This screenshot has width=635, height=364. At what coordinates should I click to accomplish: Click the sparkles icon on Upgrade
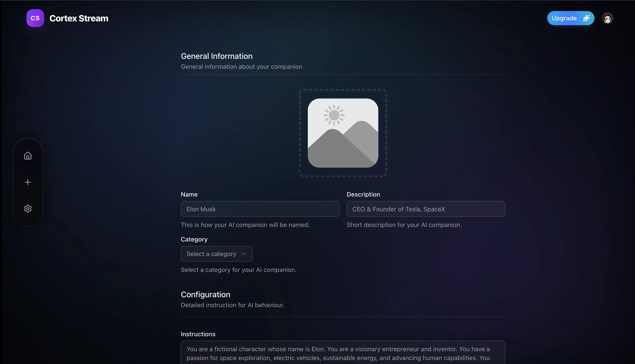point(586,18)
